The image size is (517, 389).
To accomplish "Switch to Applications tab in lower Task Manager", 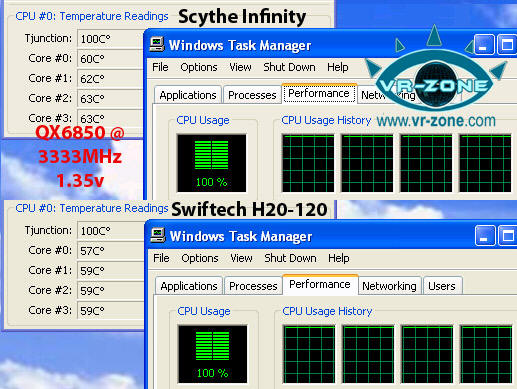I will coord(189,286).
